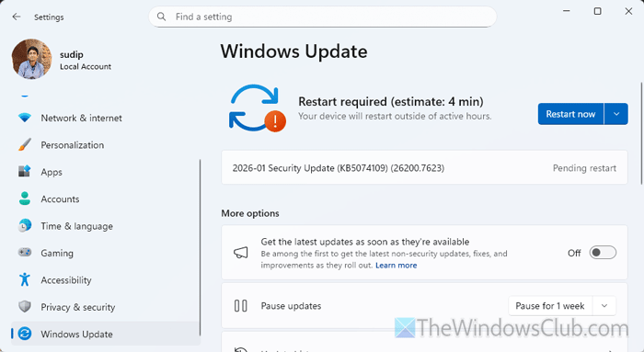The image size is (644, 352).
Task: Select the Accounts person icon
Action: [25, 199]
